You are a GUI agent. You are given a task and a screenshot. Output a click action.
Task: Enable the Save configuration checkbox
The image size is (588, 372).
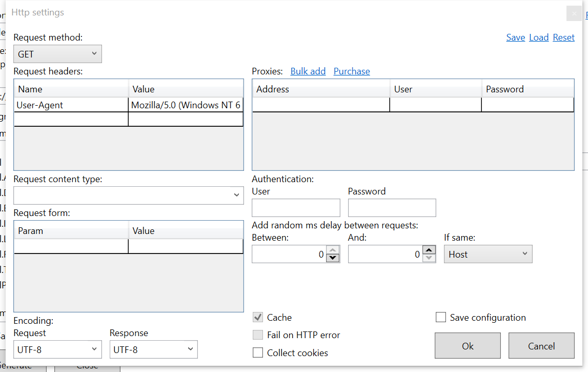pyautogui.click(x=441, y=317)
